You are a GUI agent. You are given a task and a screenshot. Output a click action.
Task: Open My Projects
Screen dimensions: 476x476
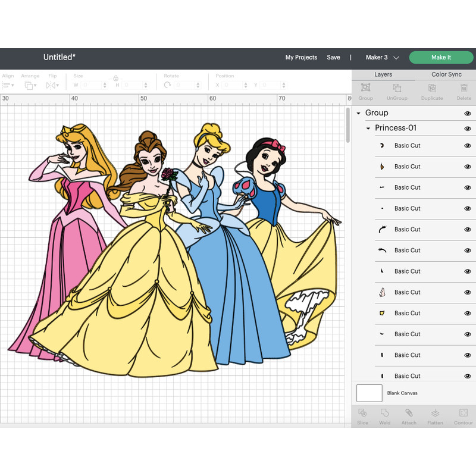pos(301,57)
